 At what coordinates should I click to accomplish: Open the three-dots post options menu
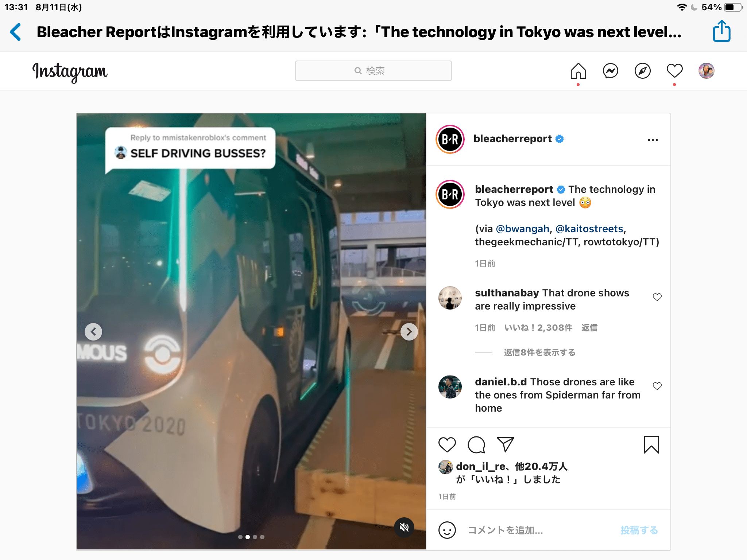pos(653,140)
